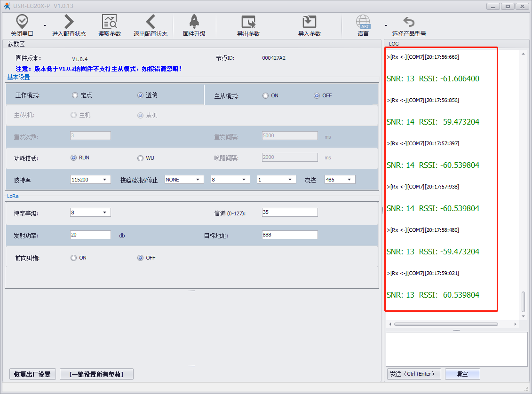This screenshot has width=532, height=394.
Task: Click the 关闭串口 (close serial port) icon
Action: (x=22, y=22)
